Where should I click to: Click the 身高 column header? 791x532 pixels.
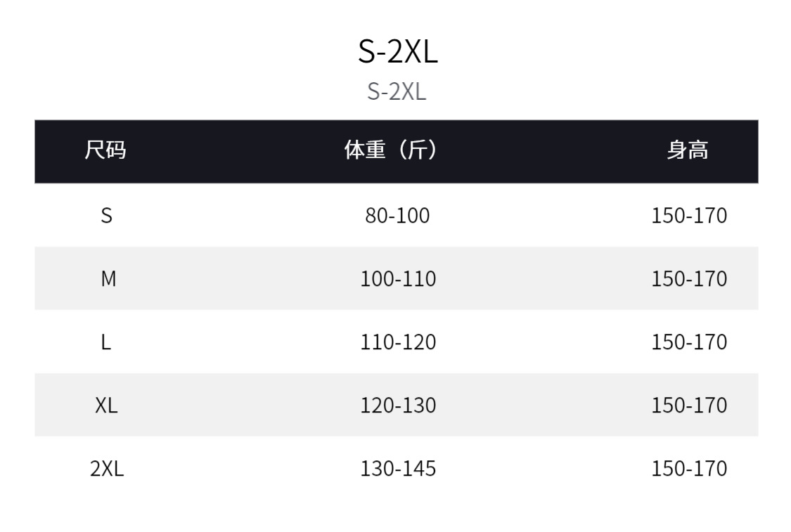click(x=688, y=150)
